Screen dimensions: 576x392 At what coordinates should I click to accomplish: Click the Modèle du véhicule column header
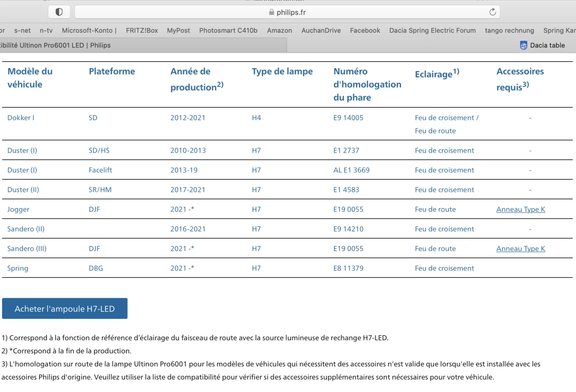pos(30,78)
